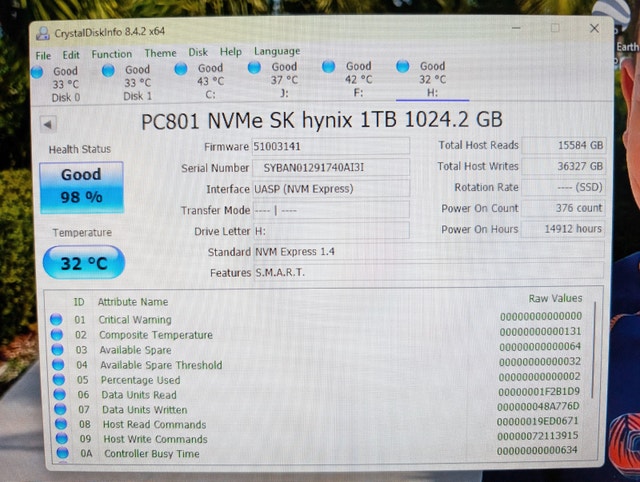The image size is (640, 482).
Task: Click the Good 98 % health status button
Action: (82, 187)
